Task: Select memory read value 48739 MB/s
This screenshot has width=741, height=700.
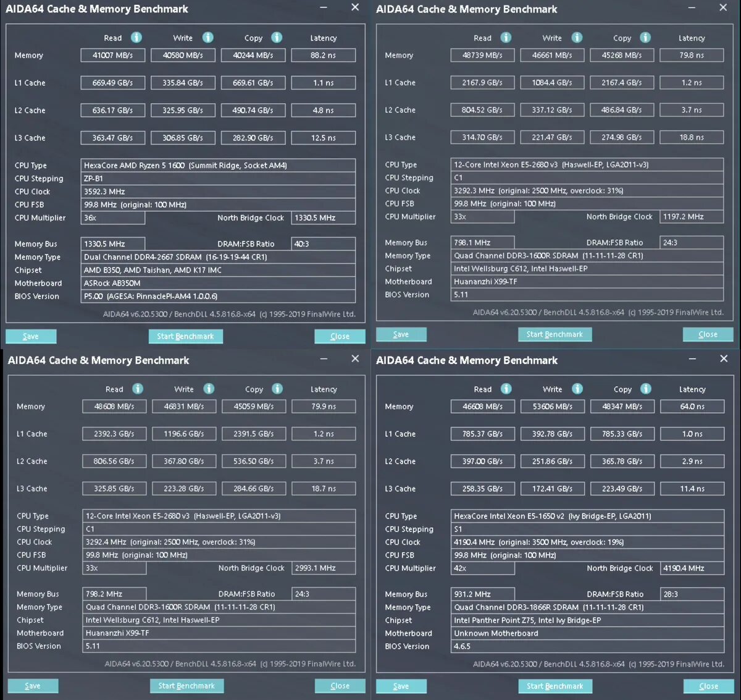Action: pos(482,55)
